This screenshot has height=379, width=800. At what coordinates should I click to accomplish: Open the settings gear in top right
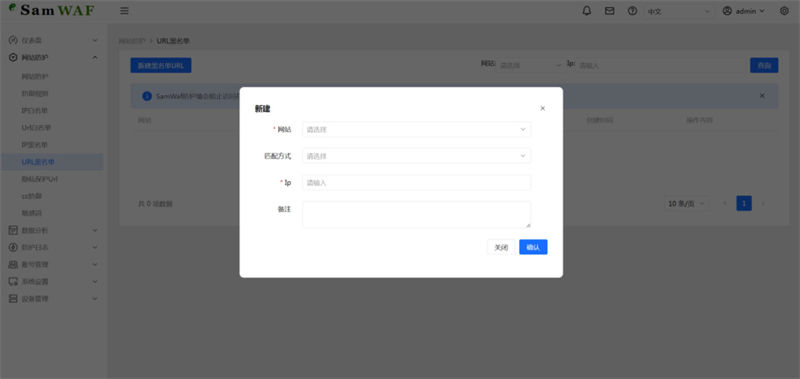(785, 11)
